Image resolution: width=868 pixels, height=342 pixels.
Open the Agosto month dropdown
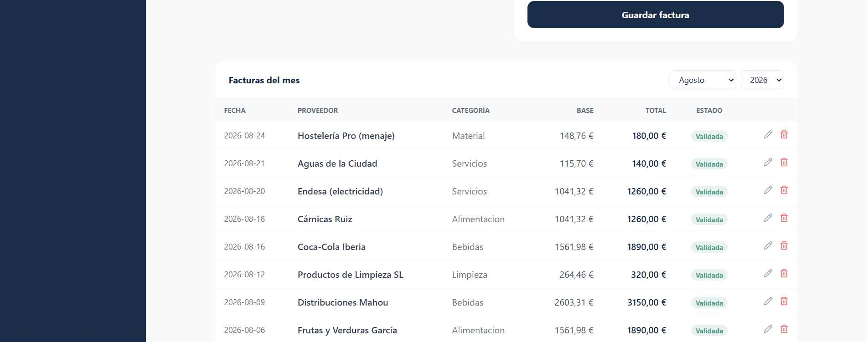(703, 80)
